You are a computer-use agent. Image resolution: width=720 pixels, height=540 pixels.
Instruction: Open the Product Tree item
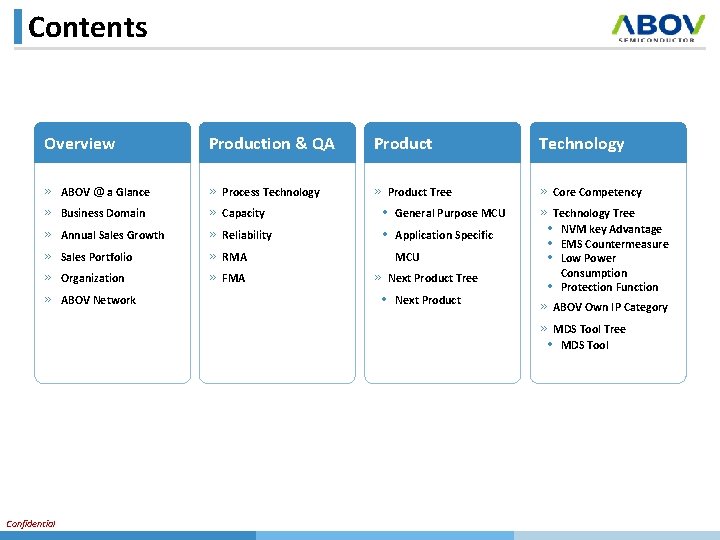tap(420, 192)
